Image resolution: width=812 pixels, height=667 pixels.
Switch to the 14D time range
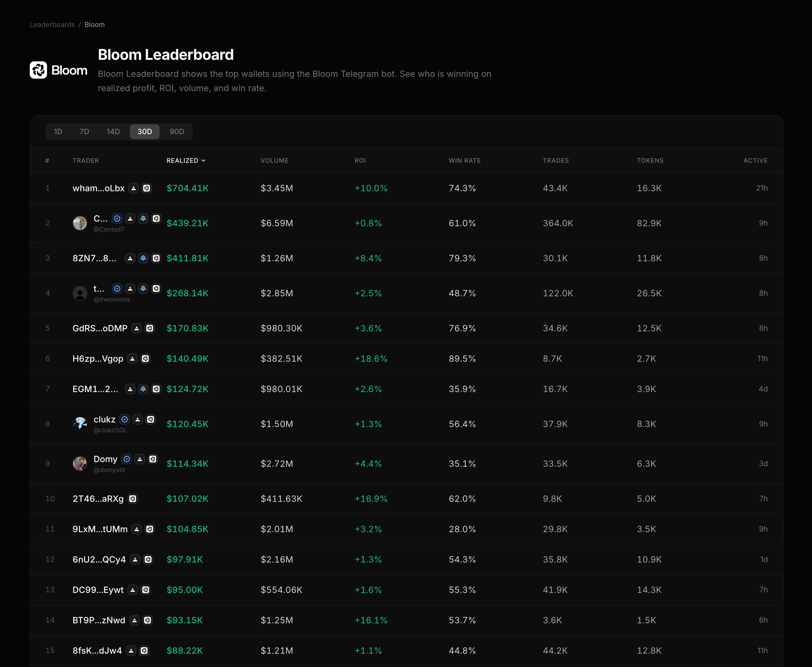point(113,132)
